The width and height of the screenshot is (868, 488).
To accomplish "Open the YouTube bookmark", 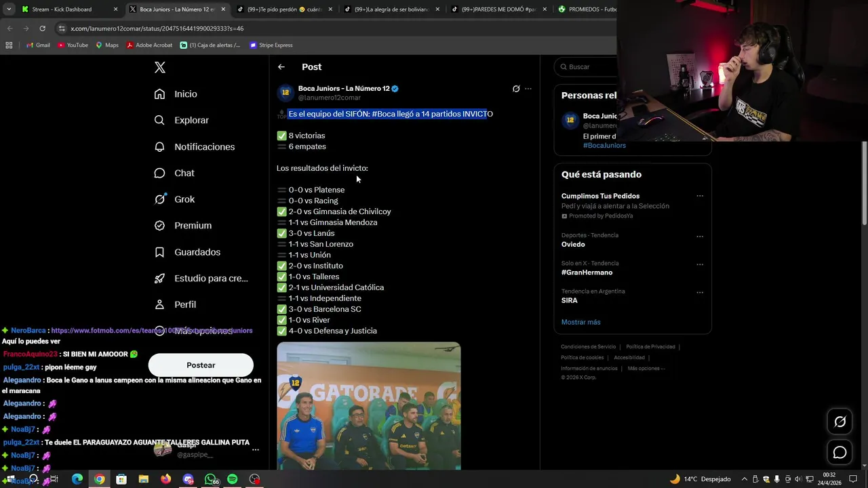I will point(73,45).
